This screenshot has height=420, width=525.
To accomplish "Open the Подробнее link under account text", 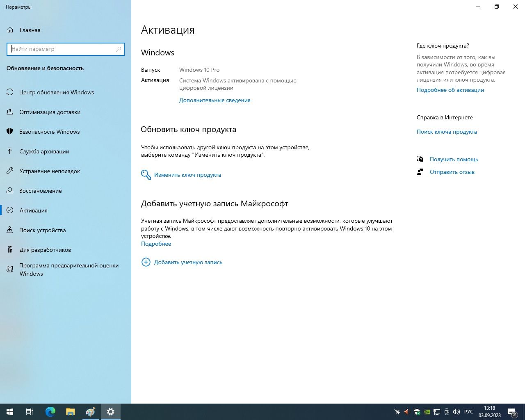I will (156, 244).
